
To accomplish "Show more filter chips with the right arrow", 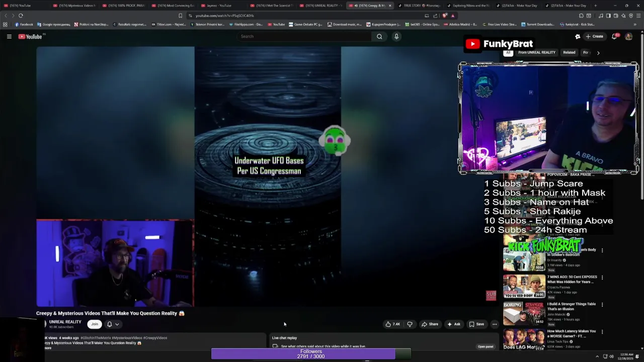I will [598, 52].
